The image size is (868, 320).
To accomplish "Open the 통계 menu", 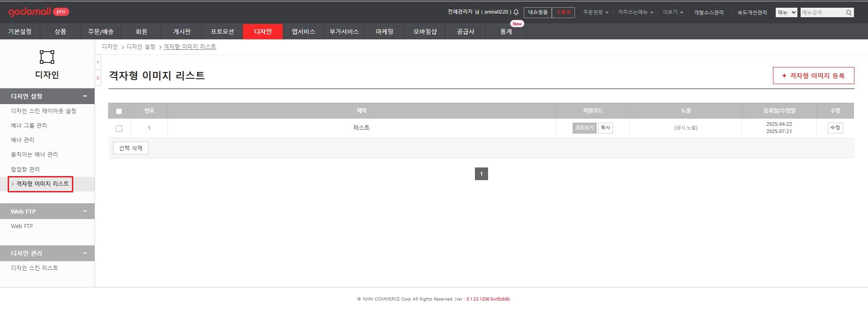I will coord(506,32).
